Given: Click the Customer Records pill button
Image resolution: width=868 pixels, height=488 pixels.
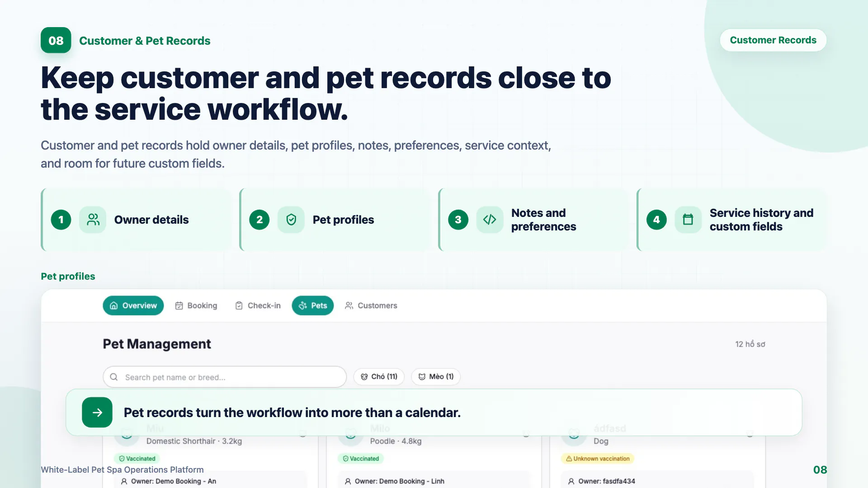Looking at the screenshot, I should coord(773,40).
